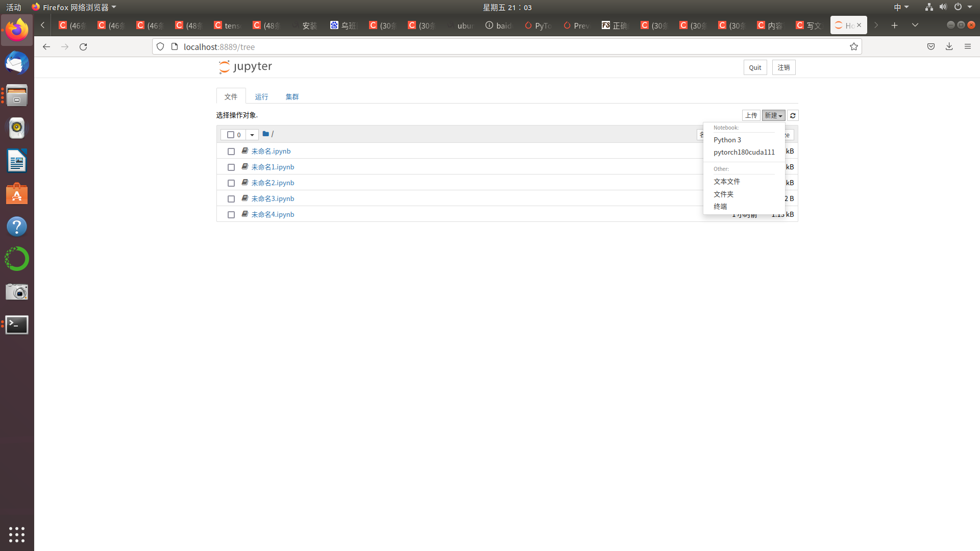Open a new tab with the plus icon
This screenshot has height=551, width=980.
(895, 25)
